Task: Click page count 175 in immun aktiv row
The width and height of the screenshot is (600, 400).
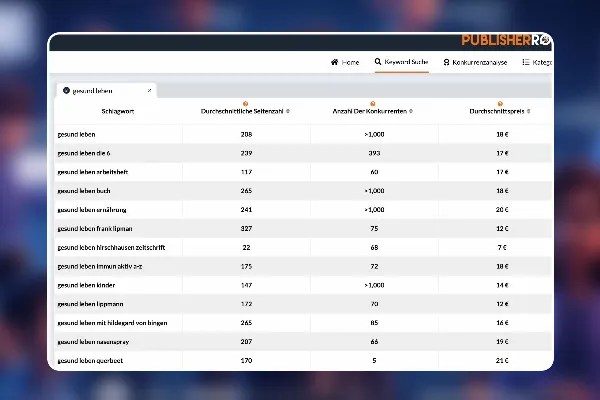Action: click(246, 266)
